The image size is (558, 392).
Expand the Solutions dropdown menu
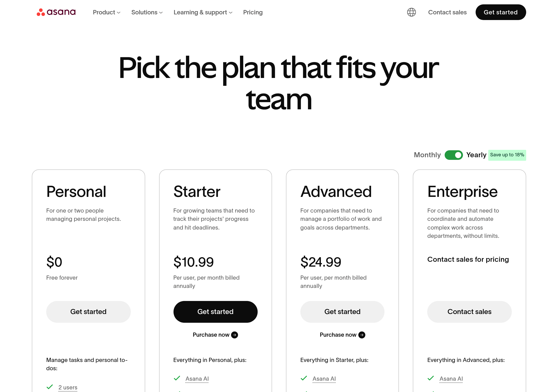click(147, 12)
